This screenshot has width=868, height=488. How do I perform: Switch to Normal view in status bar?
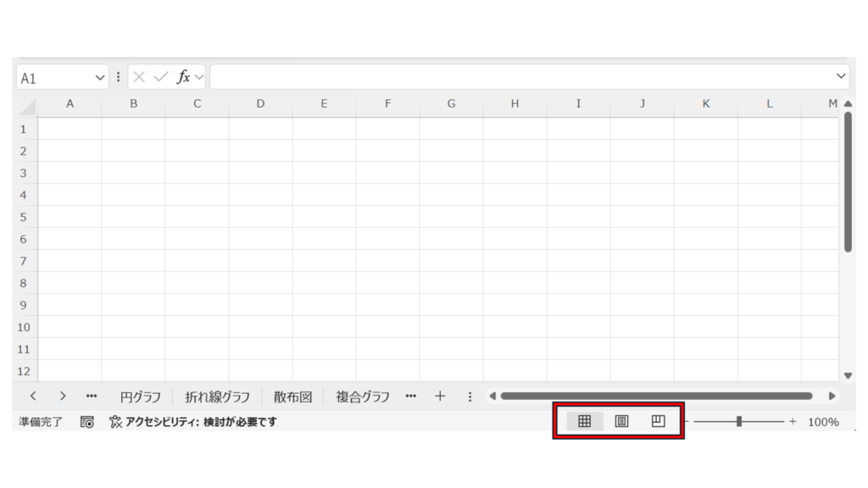click(584, 421)
